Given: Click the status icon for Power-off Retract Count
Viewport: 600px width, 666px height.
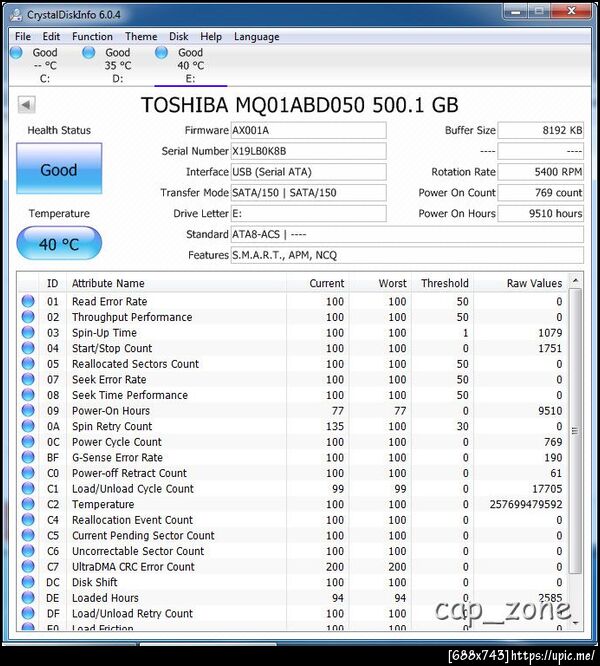Looking at the screenshot, I should coord(28,473).
